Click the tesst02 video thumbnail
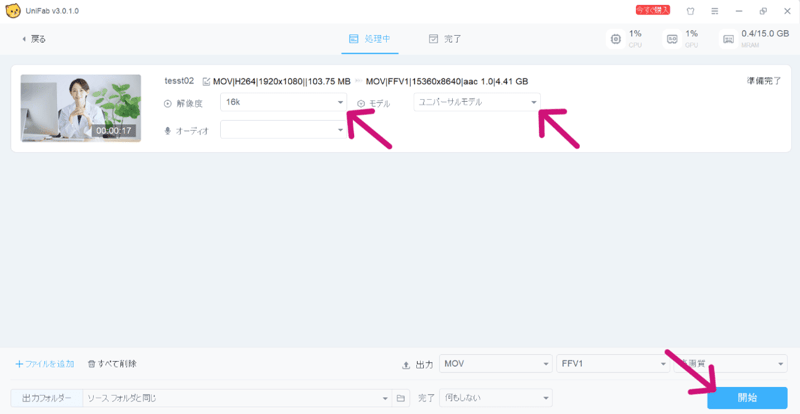Viewport: 800px width, 414px height. pos(80,108)
